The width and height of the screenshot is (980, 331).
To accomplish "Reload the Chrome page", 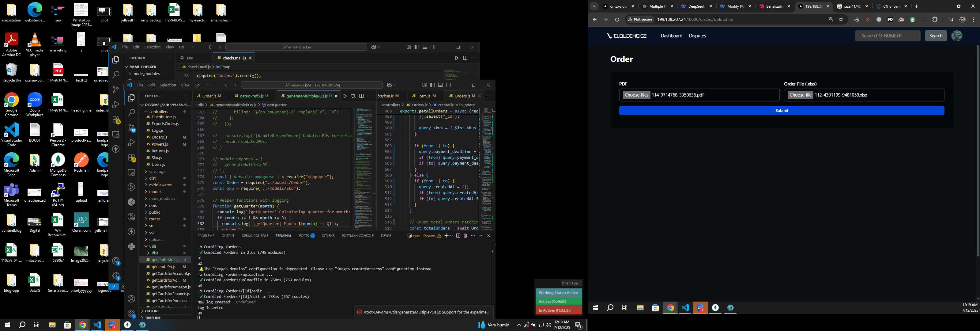I will (x=617, y=19).
